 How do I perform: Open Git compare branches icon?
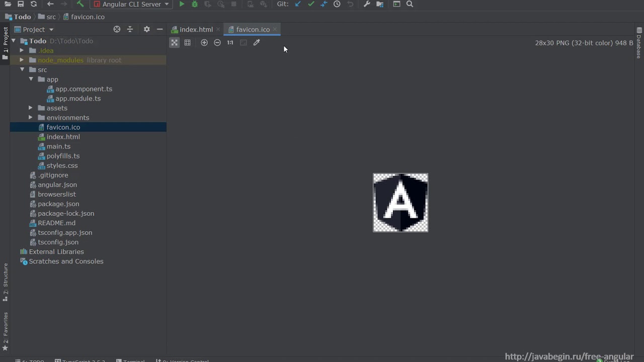[x=324, y=4]
